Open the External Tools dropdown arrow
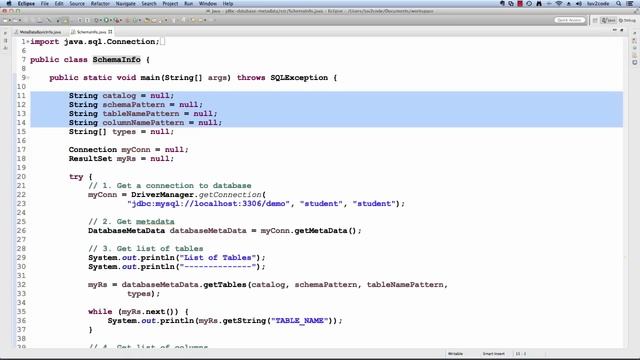The image size is (640, 360). tap(121, 20)
